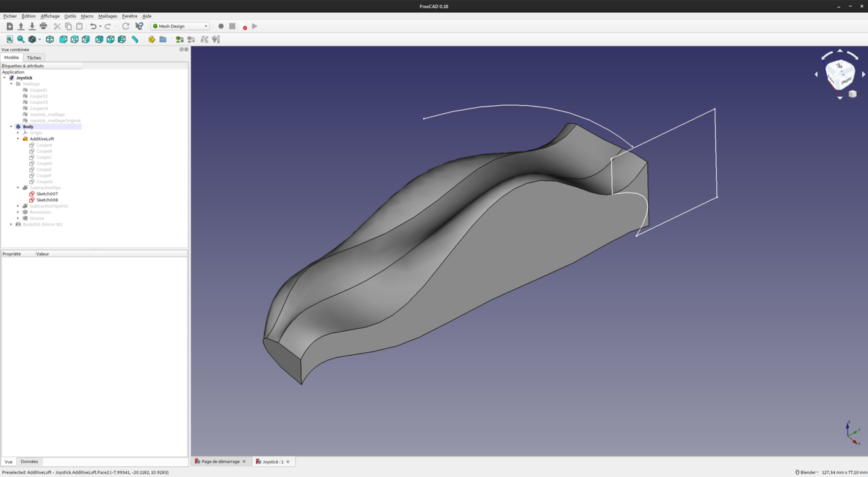Click the Draw style icon
Screen dimensions: 868x477
click(31, 39)
